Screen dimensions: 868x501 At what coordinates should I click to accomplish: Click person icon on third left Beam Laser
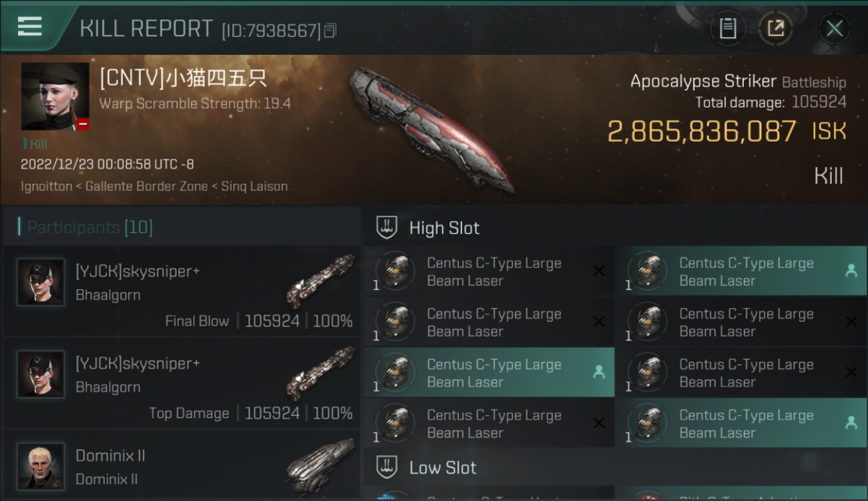point(599,372)
